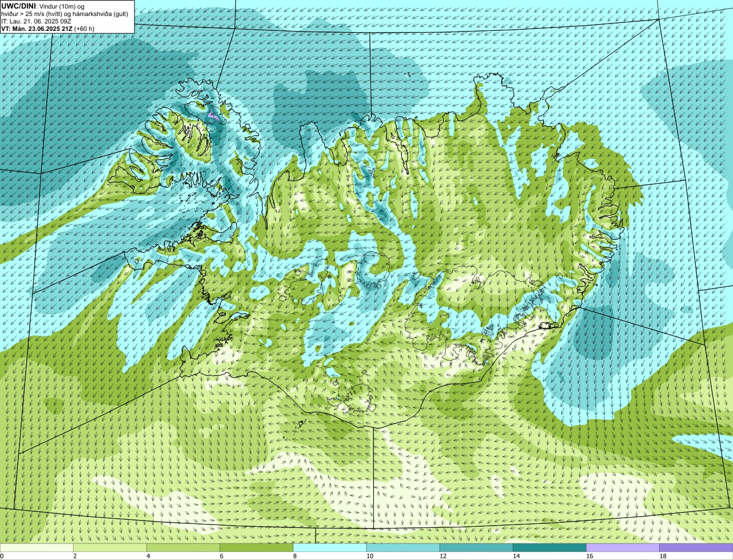Click the 'hviður > 25 m/s (hvítt)' description line
733x560 pixels.
65,13
